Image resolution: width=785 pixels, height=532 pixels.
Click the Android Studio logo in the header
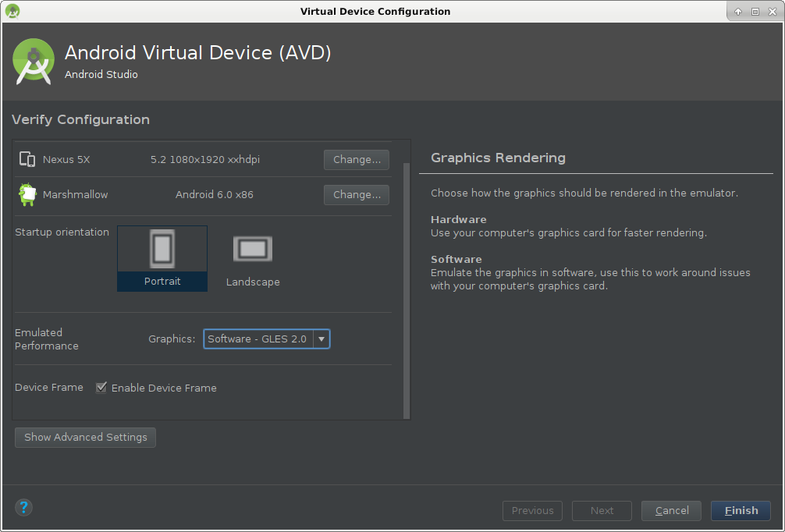pos(34,62)
